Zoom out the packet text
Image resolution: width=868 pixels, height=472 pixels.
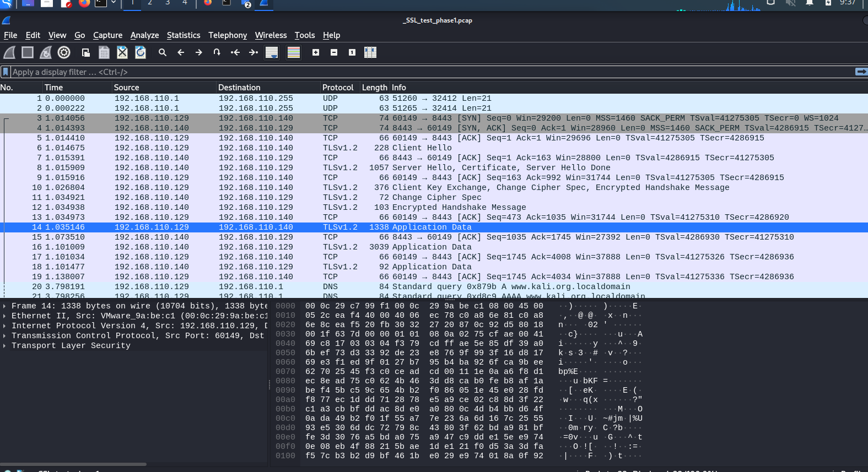point(334,52)
